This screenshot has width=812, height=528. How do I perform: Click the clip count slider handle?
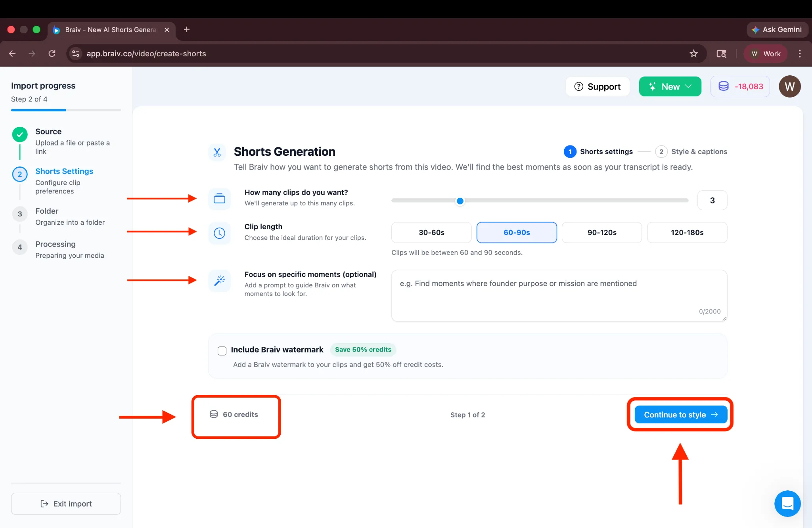pos(460,201)
